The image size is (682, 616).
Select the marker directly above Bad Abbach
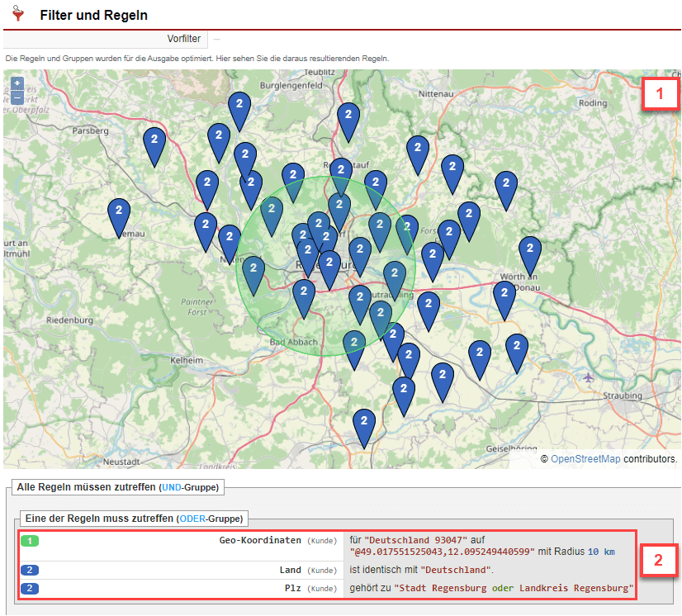coord(304,296)
